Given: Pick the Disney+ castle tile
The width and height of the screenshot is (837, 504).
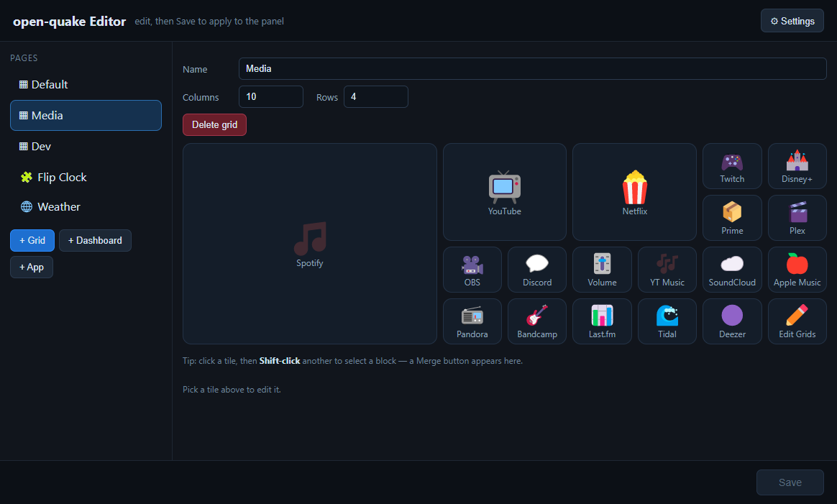Looking at the screenshot, I should 797,166.
